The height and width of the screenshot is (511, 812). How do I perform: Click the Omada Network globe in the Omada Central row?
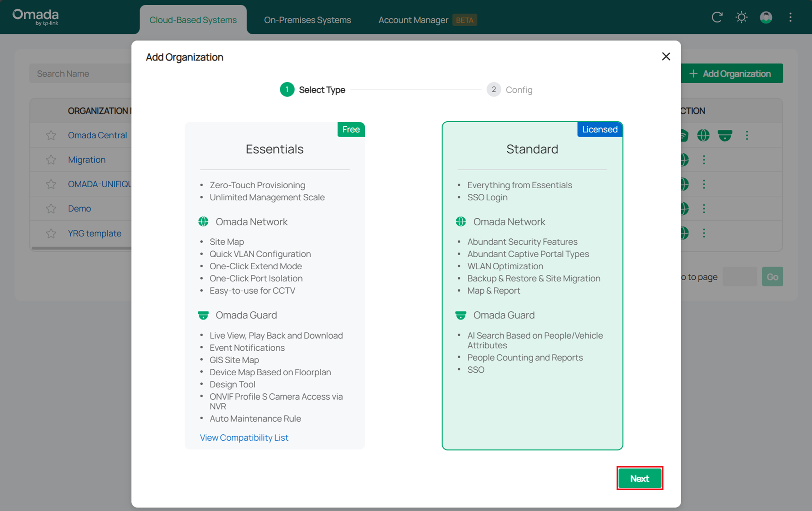point(703,135)
